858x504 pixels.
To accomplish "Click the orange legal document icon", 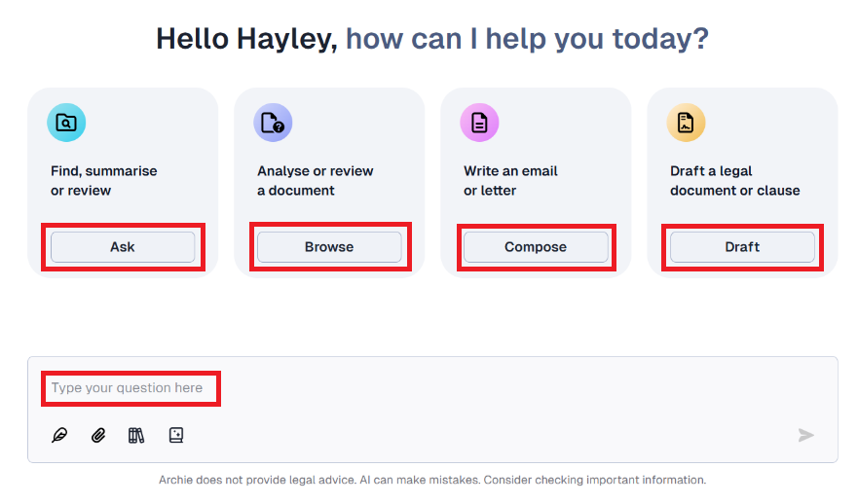I will (686, 123).
